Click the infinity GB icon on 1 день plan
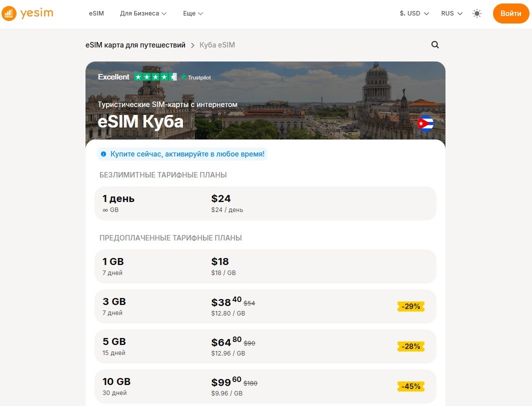Image resolution: width=532 pixels, height=406 pixels. 105,210
